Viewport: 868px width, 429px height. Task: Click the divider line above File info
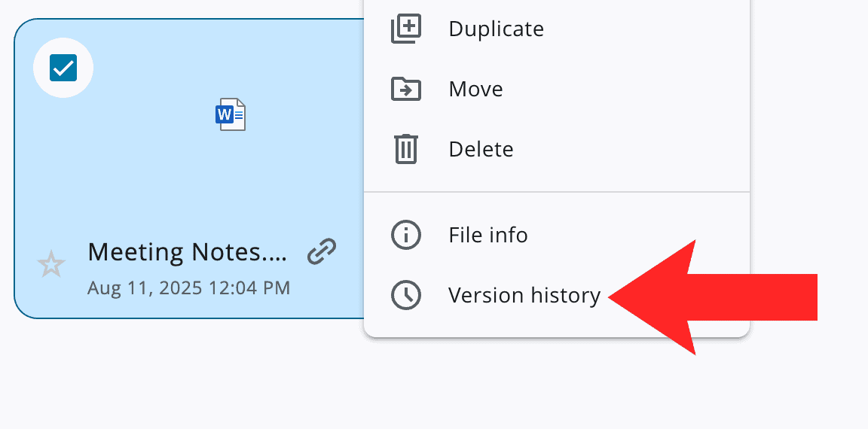click(556, 192)
